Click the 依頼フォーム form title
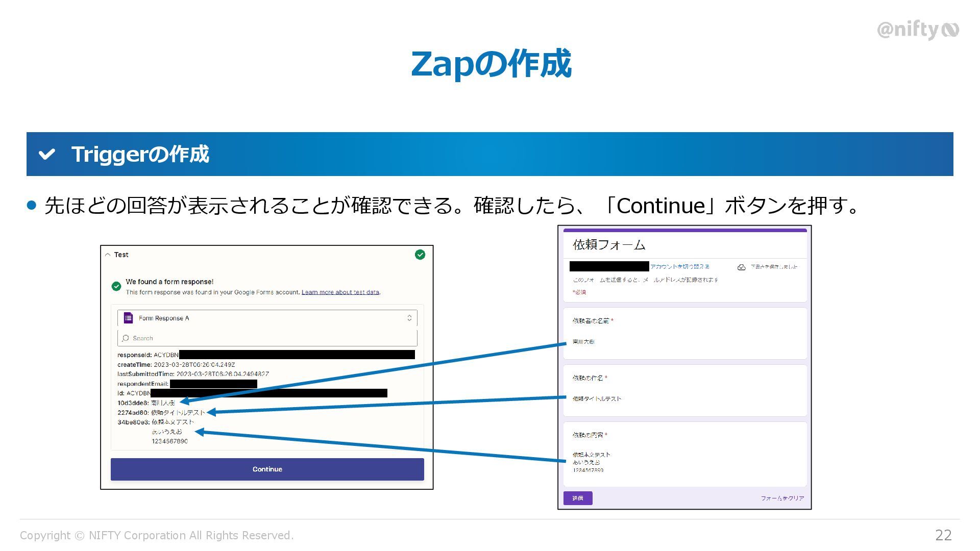Image resolution: width=980 pixels, height=551 pixels. coord(609,245)
